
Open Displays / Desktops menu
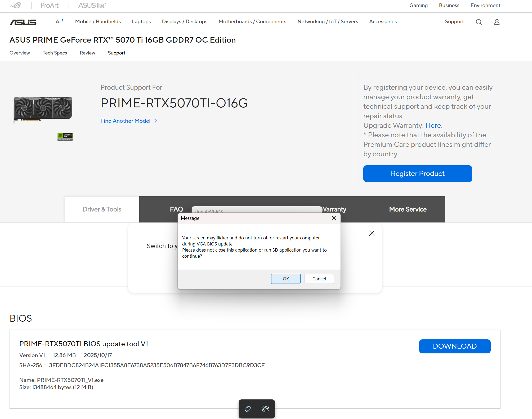tap(185, 22)
